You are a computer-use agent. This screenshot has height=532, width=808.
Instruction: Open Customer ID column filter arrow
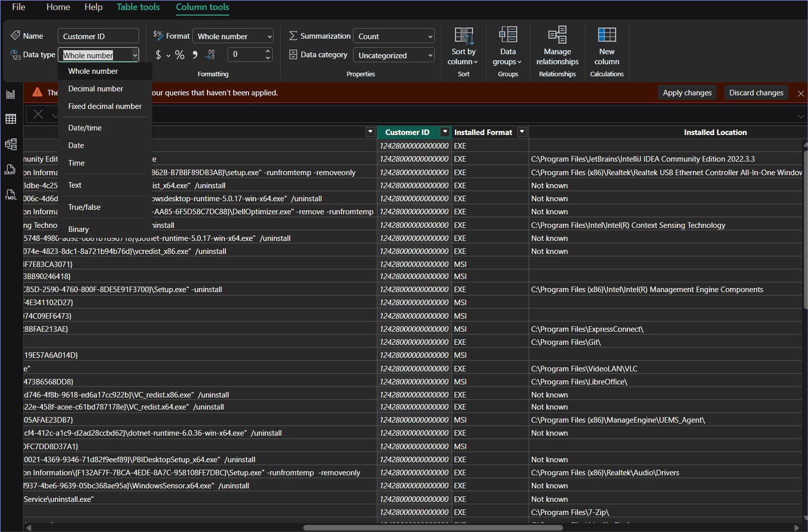coord(444,132)
